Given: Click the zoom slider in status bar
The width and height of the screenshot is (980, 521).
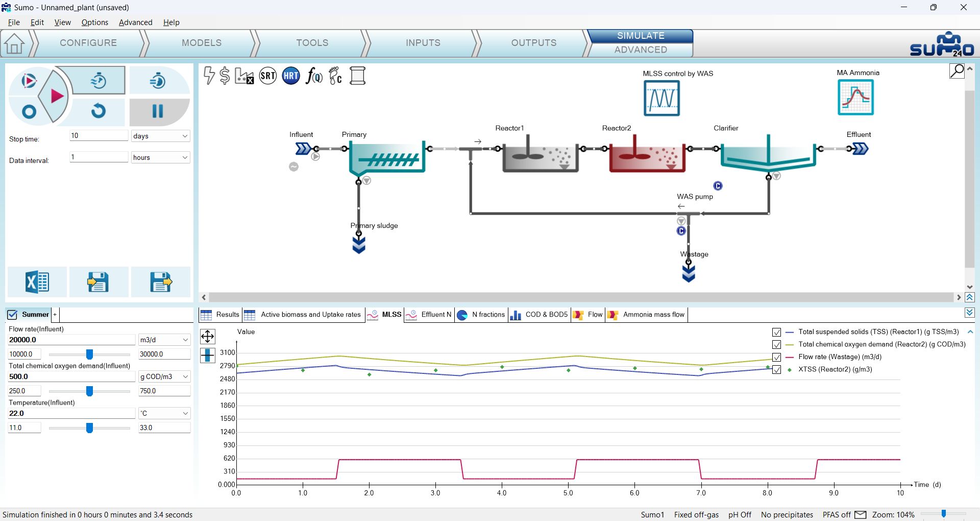Looking at the screenshot, I should coord(944,514).
